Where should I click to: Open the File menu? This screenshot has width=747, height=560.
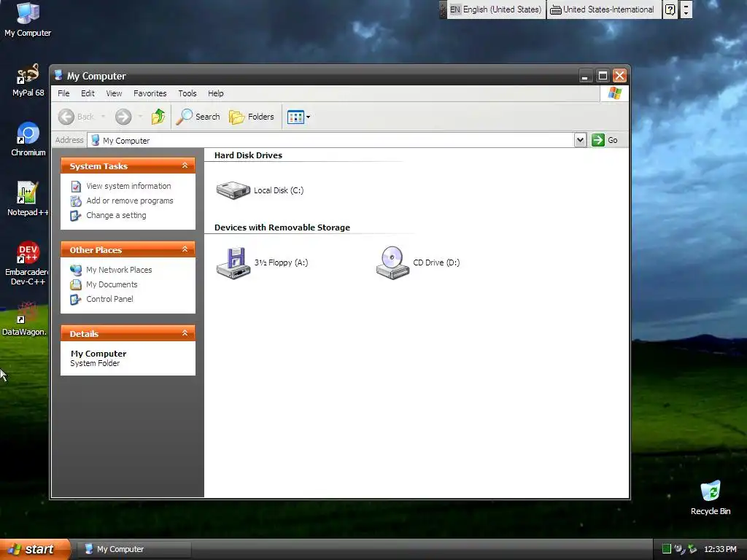(x=63, y=93)
